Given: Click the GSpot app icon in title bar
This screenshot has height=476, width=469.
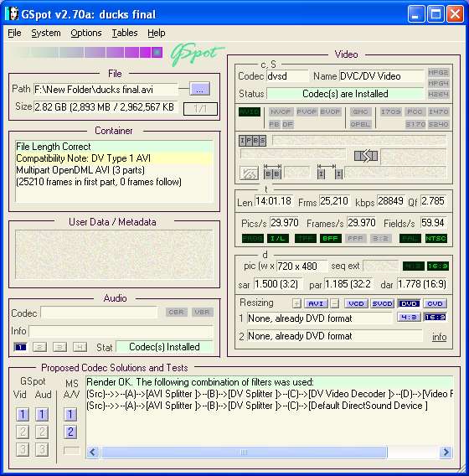Looking at the screenshot, I should (x=12, y=14).
